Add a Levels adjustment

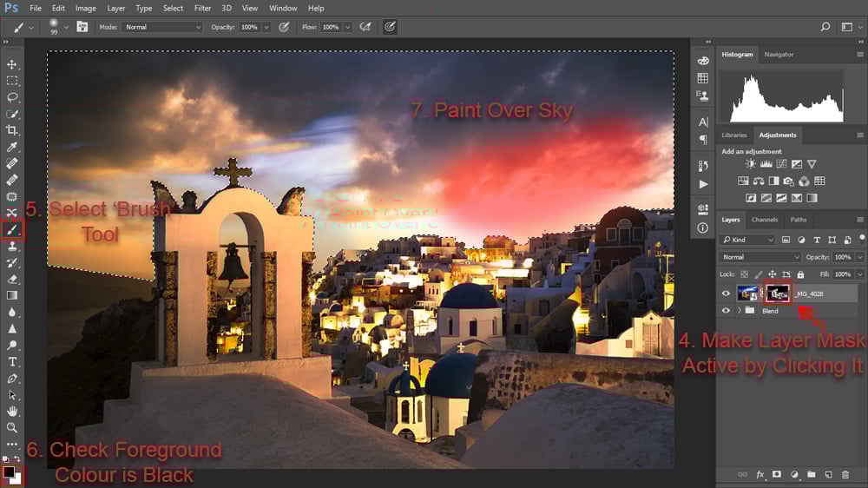(x=766, y=164)
